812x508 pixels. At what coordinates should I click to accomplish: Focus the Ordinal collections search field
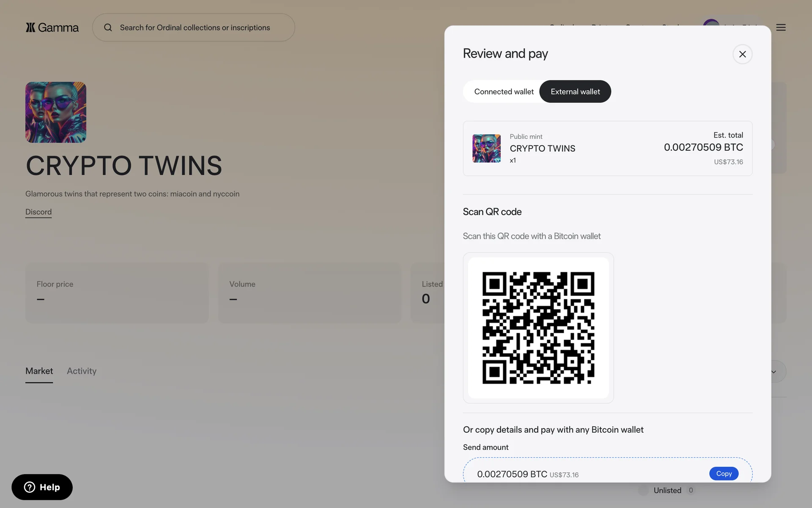coord(194,28)
